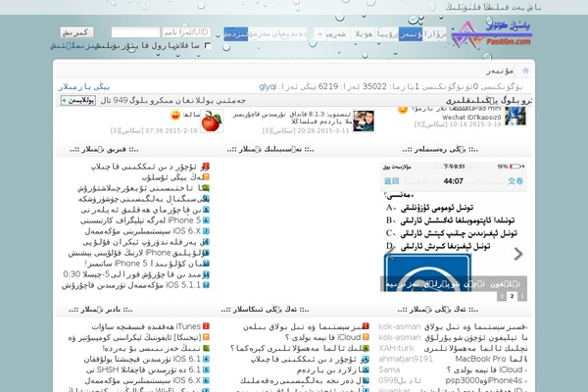Click orange rank 2 icon in top list
The width and height of the screenshot is (588, 392).
(x=206, y=177)
